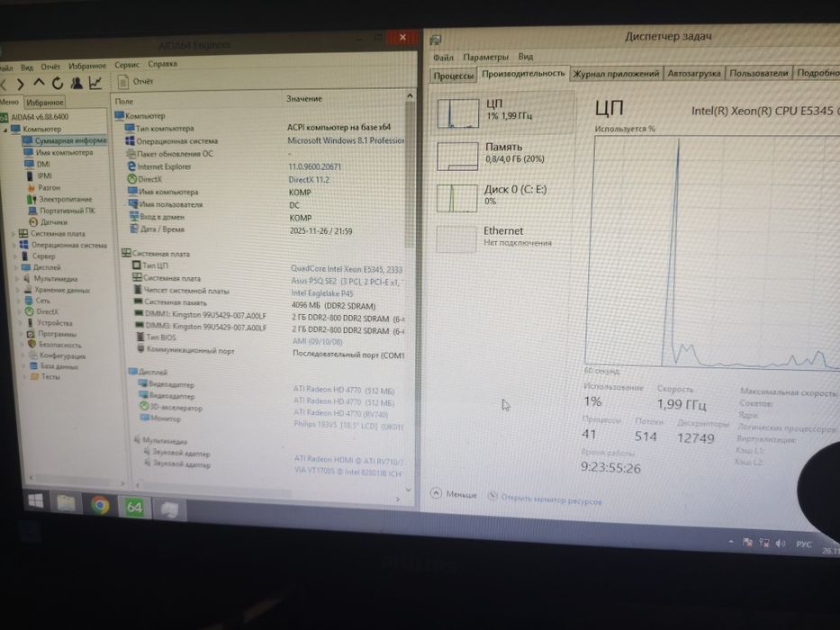Click the AIDA64 taskbar icon labeled 64
This screenshot has width=840, height=630.
click(133, 507)
